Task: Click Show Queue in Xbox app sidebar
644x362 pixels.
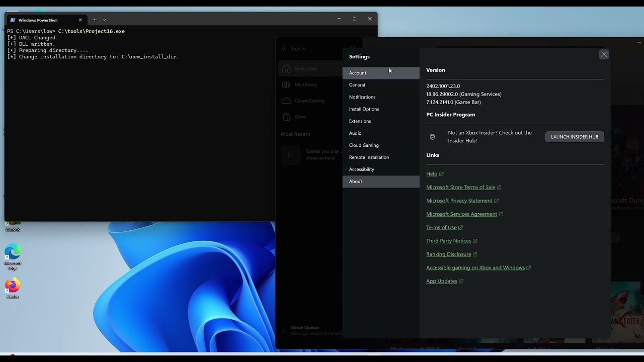Action: tap(305, 327)
